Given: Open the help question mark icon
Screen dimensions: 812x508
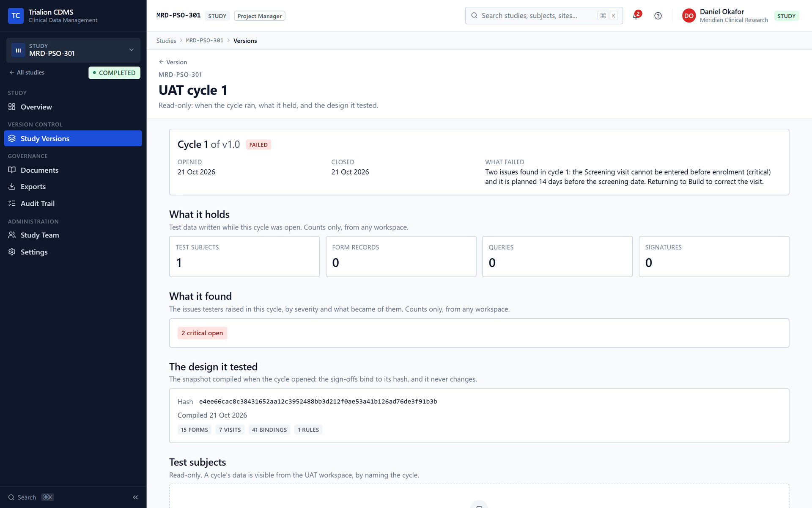Looking at the screenshot, I should 658,16.
